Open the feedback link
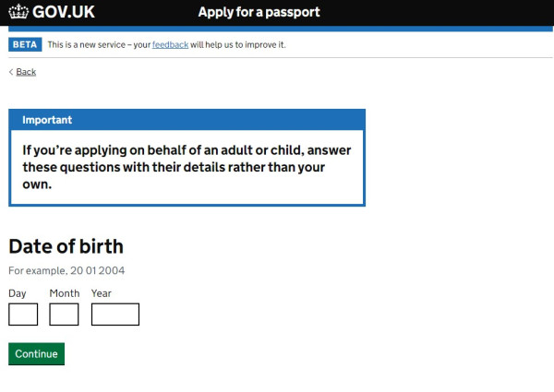The height and width of the screenshot is (392, 554). click(x=170, y=45)
